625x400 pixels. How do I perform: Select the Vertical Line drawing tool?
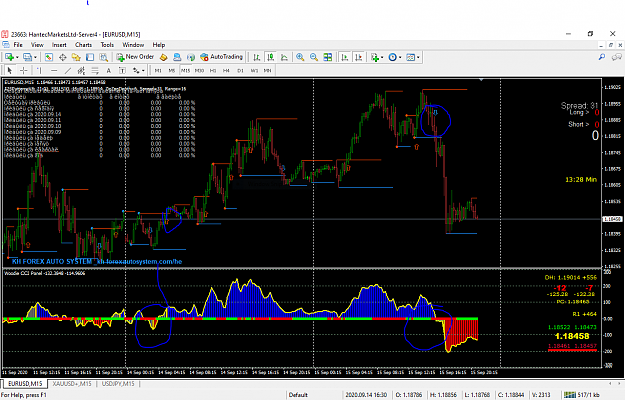(x=39, y=71)
